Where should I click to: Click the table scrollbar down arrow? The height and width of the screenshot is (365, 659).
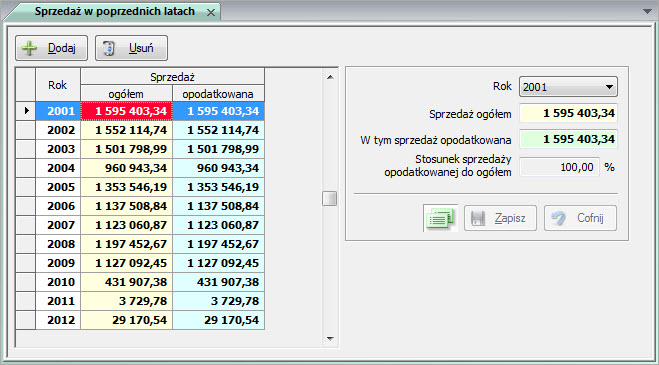point(330,338)
